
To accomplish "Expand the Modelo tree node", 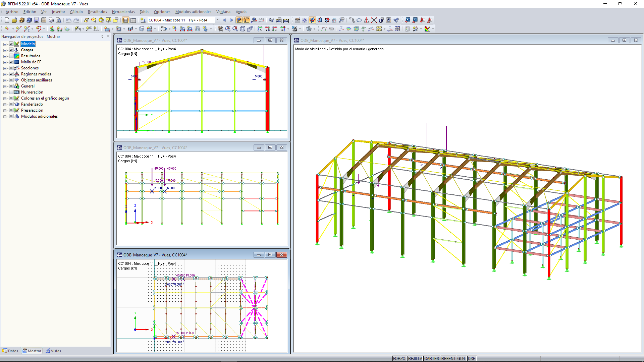I will coord(5,44).
